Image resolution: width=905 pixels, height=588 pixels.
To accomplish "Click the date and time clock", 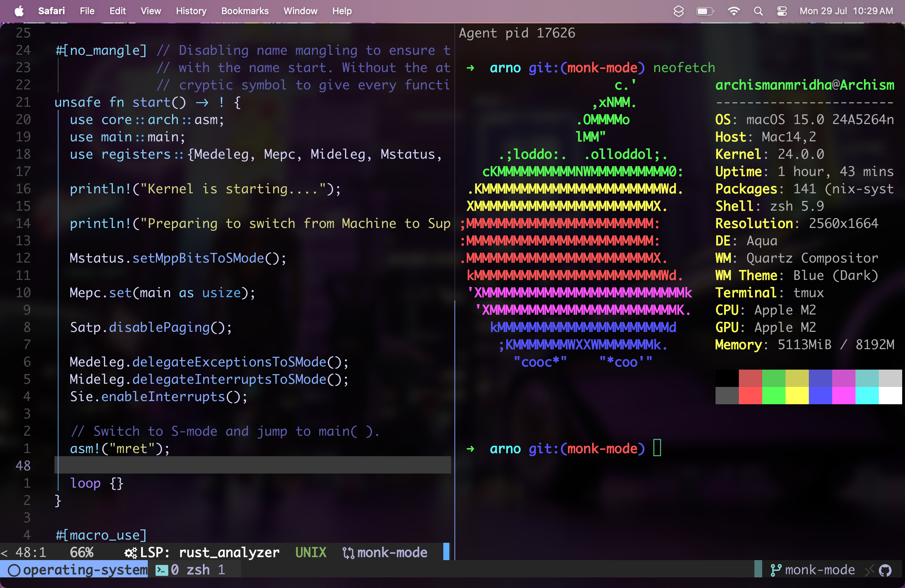I will (x=846, y=11).
